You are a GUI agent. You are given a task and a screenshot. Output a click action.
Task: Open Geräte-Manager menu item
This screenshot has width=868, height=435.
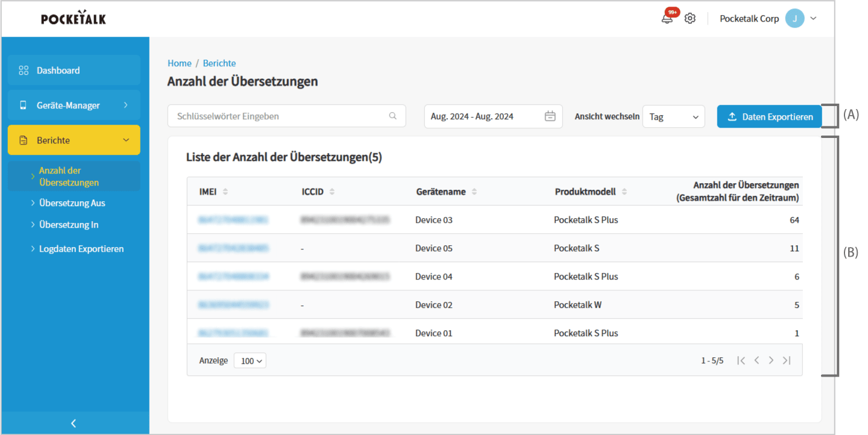pyautogui.click(x=74, y=105)
